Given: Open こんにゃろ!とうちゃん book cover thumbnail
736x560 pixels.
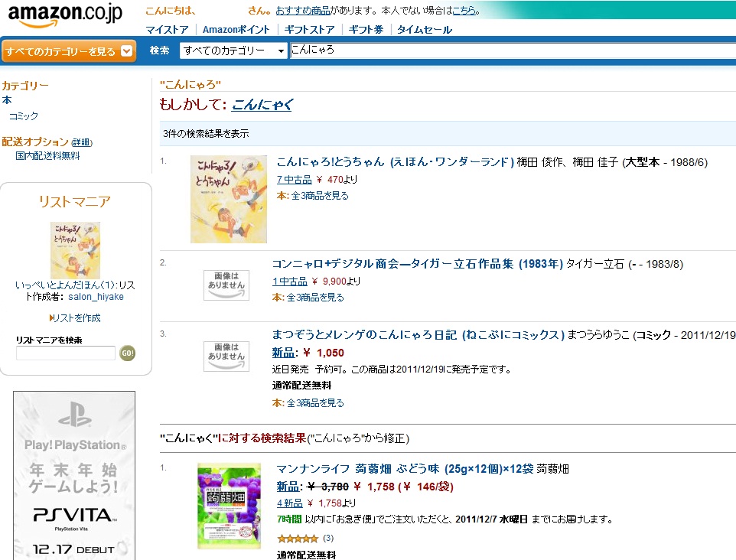Looking at the screenshot, I should click(229, 200).
